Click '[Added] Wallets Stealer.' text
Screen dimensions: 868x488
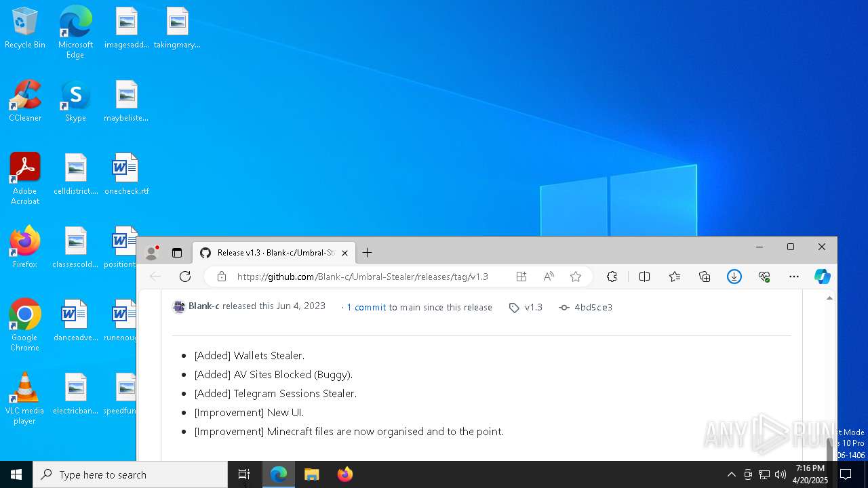pyautogui.click(x=250, y=355)
